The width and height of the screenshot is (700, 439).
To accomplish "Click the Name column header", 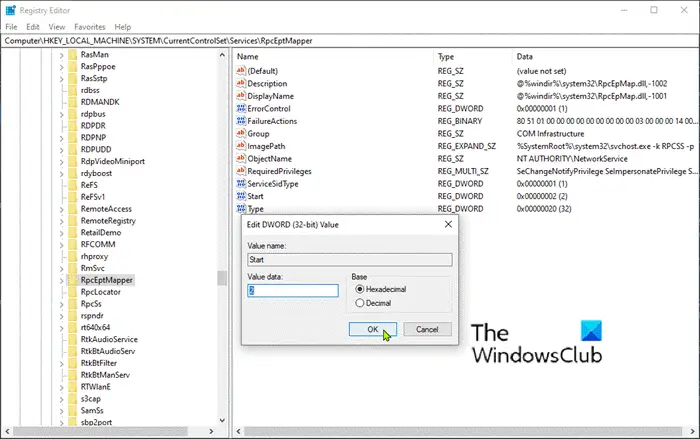I will [x=333, y=57].
